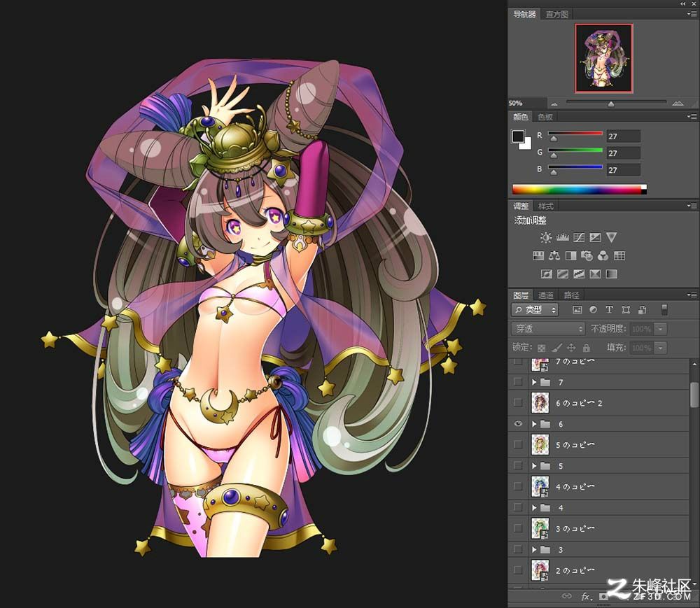Filter layers by pixel layers icon
The width and height of the screenshot is (700, 608).
(577, 309)
